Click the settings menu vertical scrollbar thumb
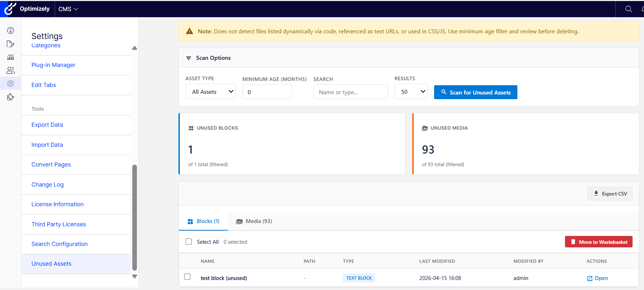This screenshot has width=644, height=290. click(135, 217)
